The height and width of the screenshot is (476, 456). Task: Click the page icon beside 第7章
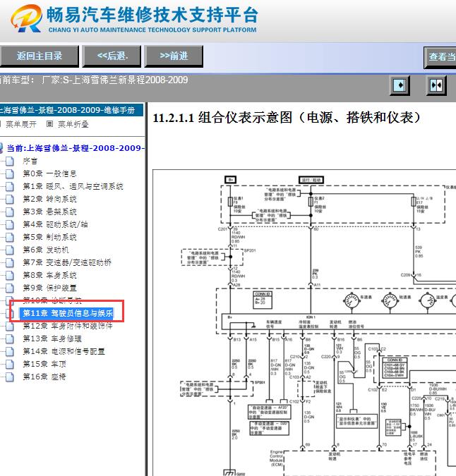click(x=10, y=262)
